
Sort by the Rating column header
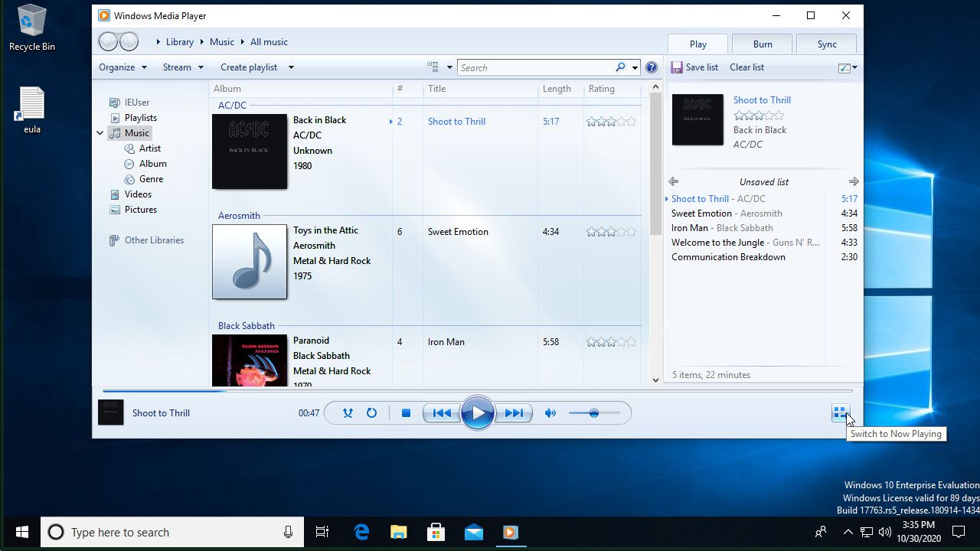[x=612, y=89]
